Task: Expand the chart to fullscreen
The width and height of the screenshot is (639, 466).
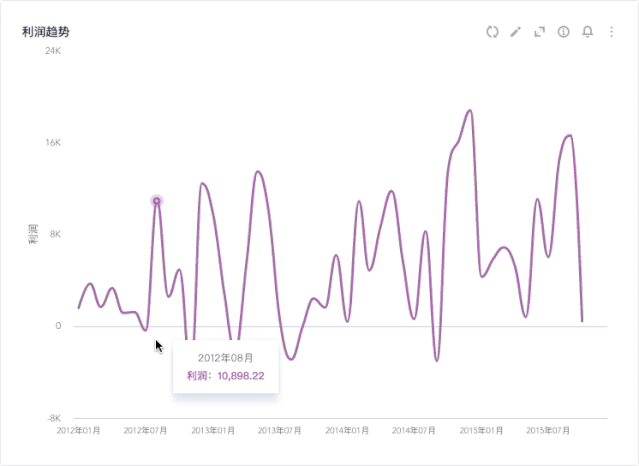Action: click(540, 32)
